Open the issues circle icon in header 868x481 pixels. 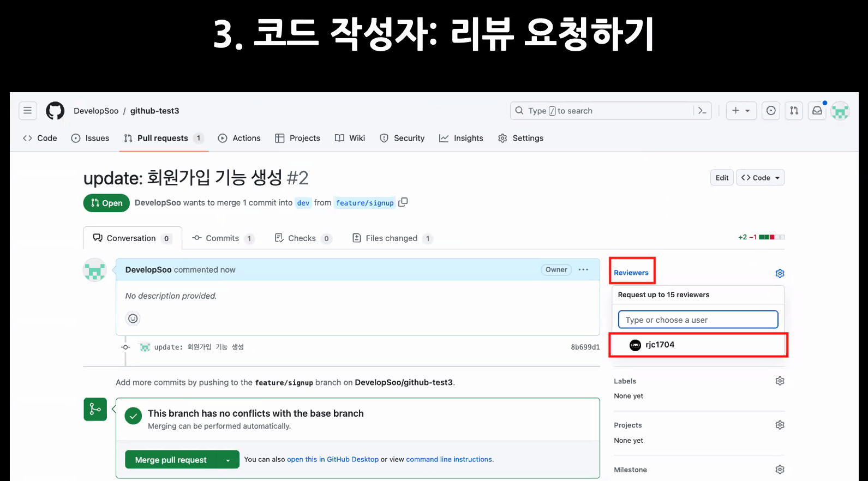tap(771, 111)
